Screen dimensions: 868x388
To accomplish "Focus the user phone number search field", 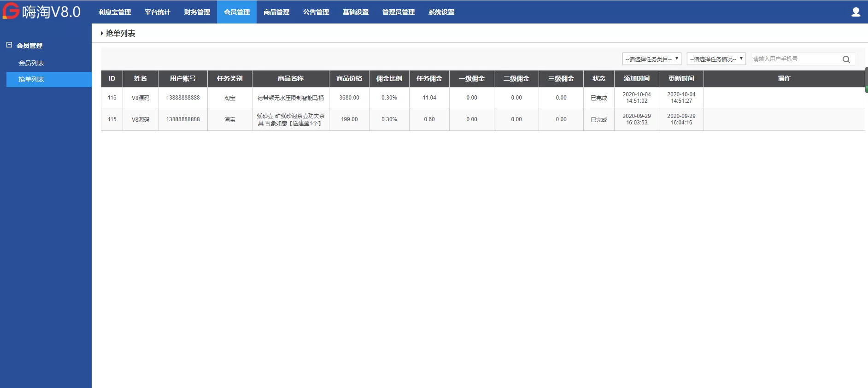I will [795, 59].
